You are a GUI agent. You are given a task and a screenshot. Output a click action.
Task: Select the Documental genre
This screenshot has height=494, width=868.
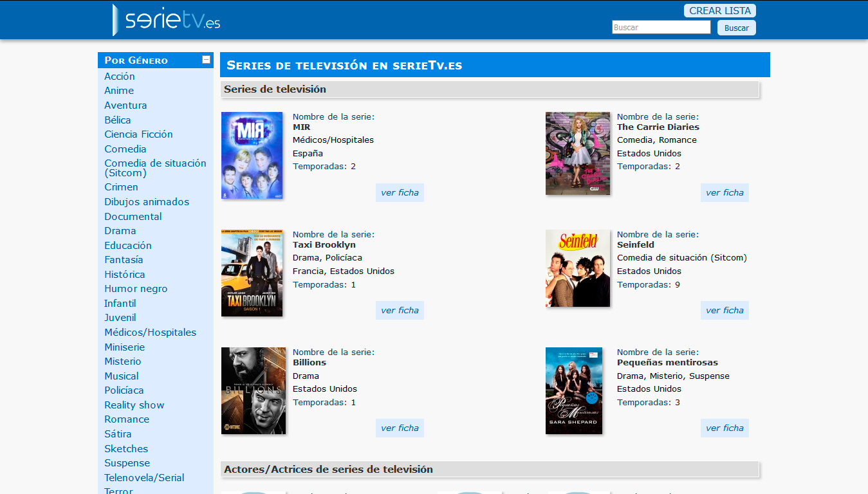[133, 217]
